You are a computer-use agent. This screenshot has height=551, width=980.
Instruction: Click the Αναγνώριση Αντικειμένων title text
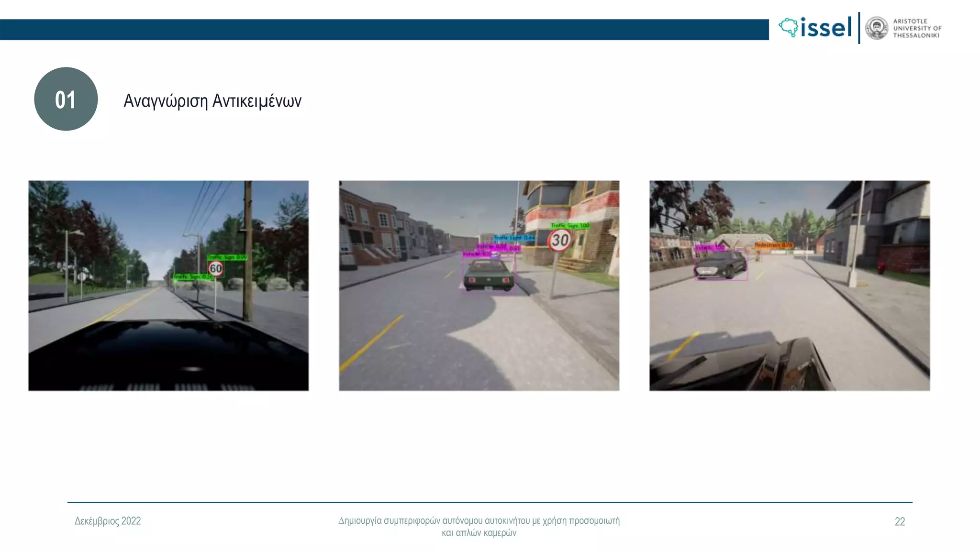(212, 101)
